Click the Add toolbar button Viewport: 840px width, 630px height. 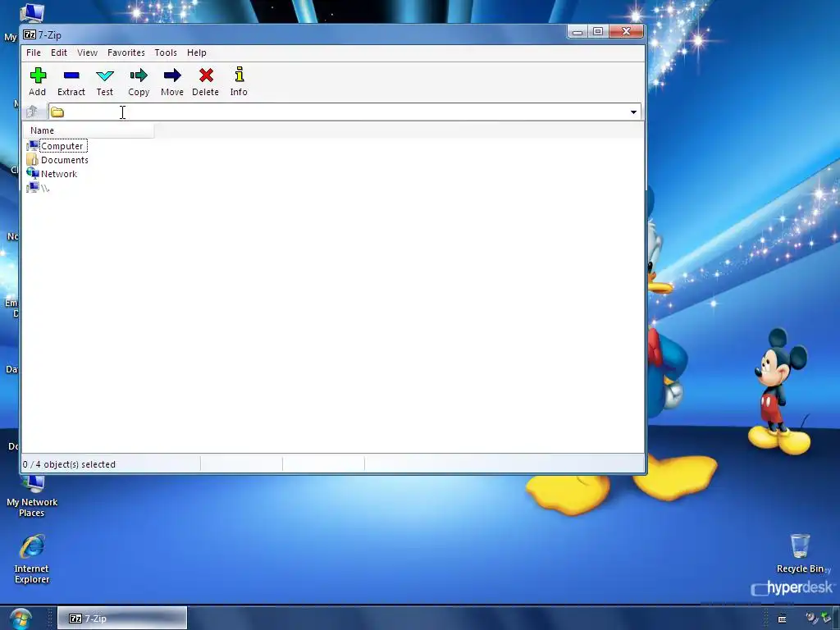coord(38,81)
